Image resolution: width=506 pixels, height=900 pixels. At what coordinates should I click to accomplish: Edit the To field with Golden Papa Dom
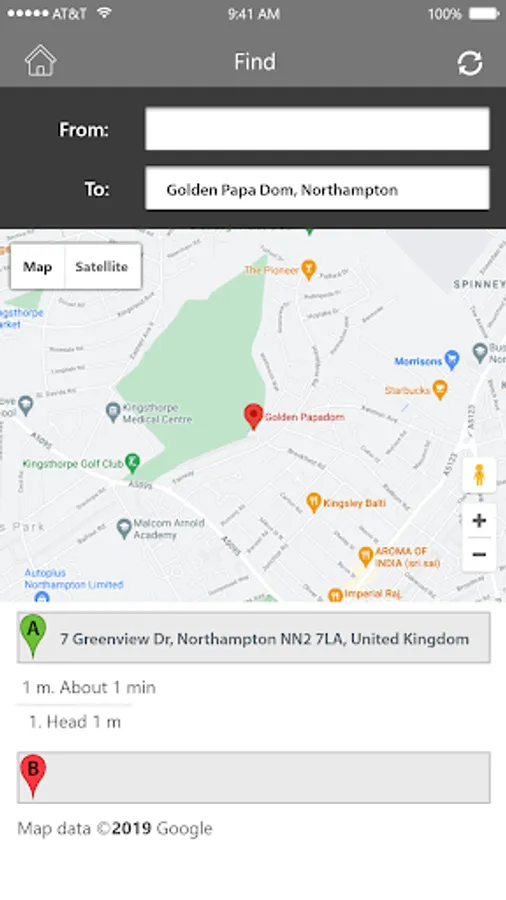tap(317, 189)
